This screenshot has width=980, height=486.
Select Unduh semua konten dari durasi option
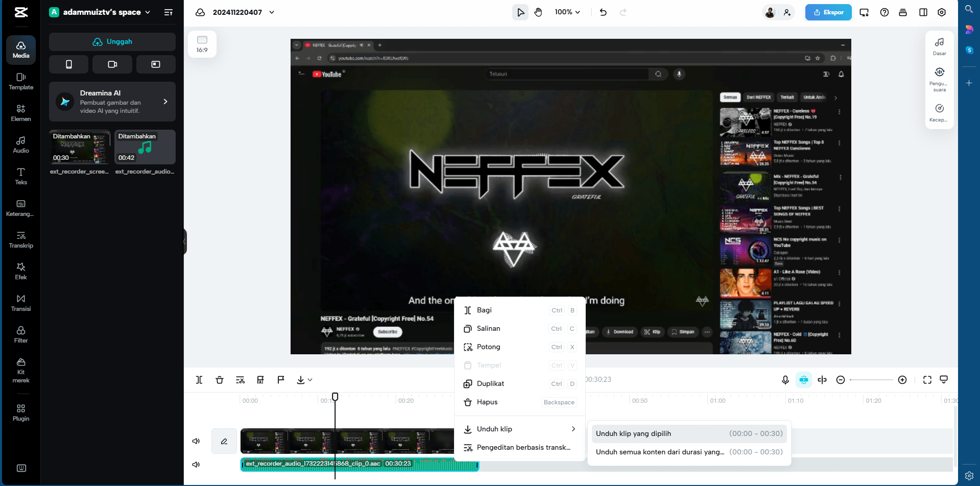pyautogui.click(x=689, y=452)
